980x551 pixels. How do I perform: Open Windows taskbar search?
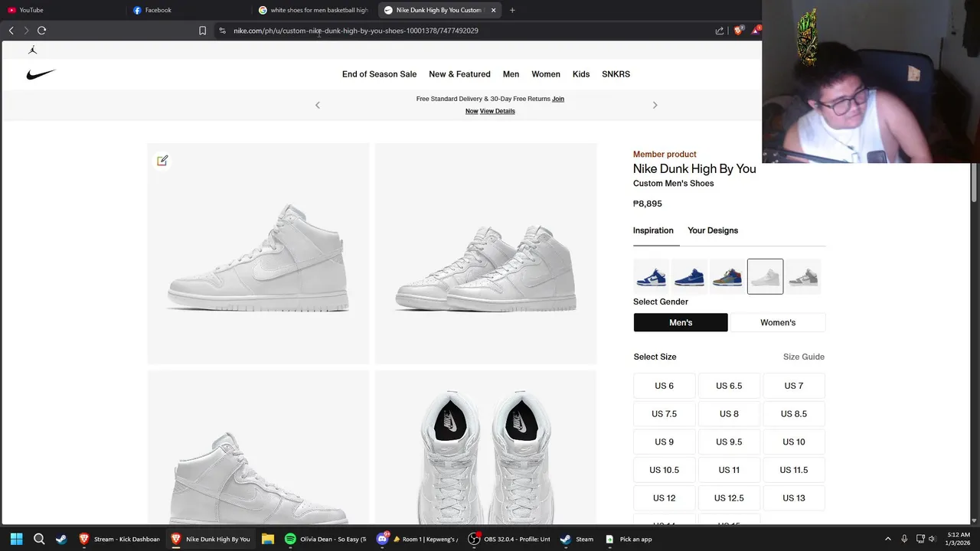pyautogui.click(x=39, y=539)
